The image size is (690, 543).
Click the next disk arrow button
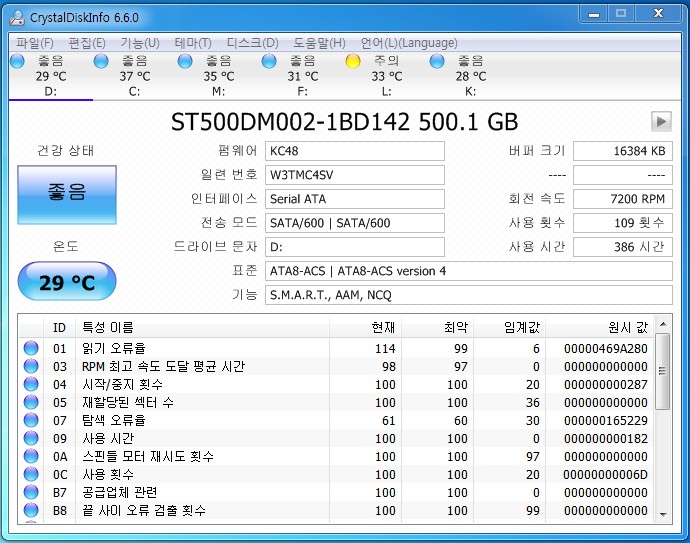[661, 121]
